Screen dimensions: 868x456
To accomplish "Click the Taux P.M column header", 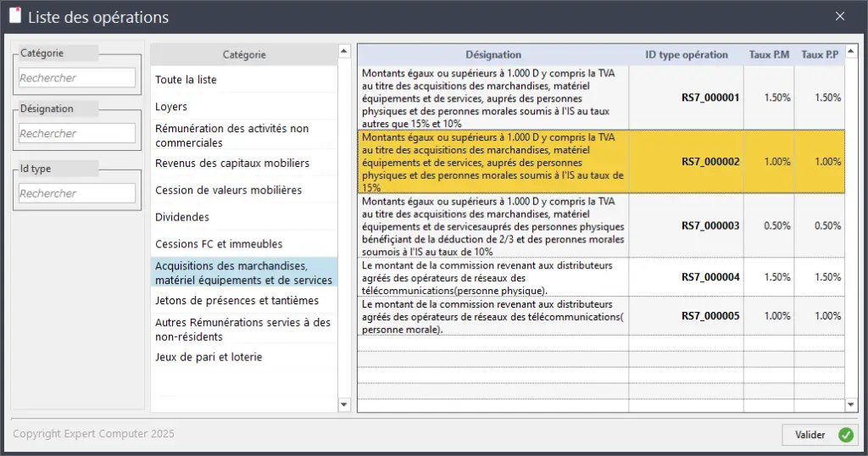I will [x=769, y=55].
